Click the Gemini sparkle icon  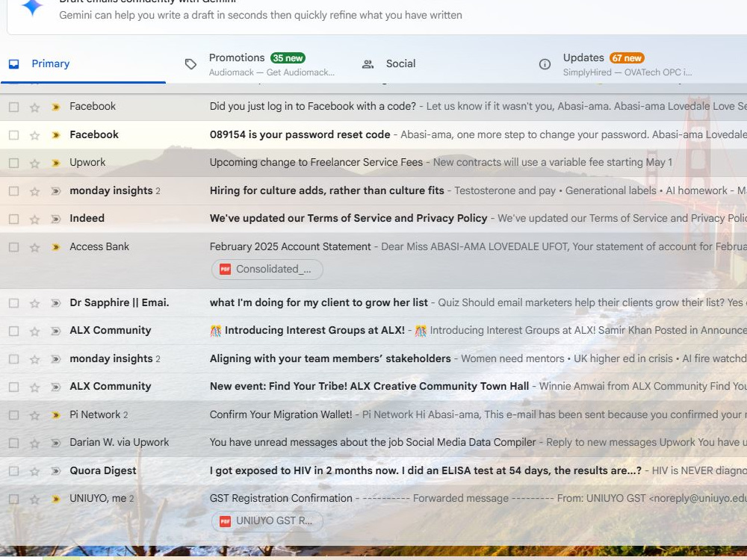pos(32,7)
